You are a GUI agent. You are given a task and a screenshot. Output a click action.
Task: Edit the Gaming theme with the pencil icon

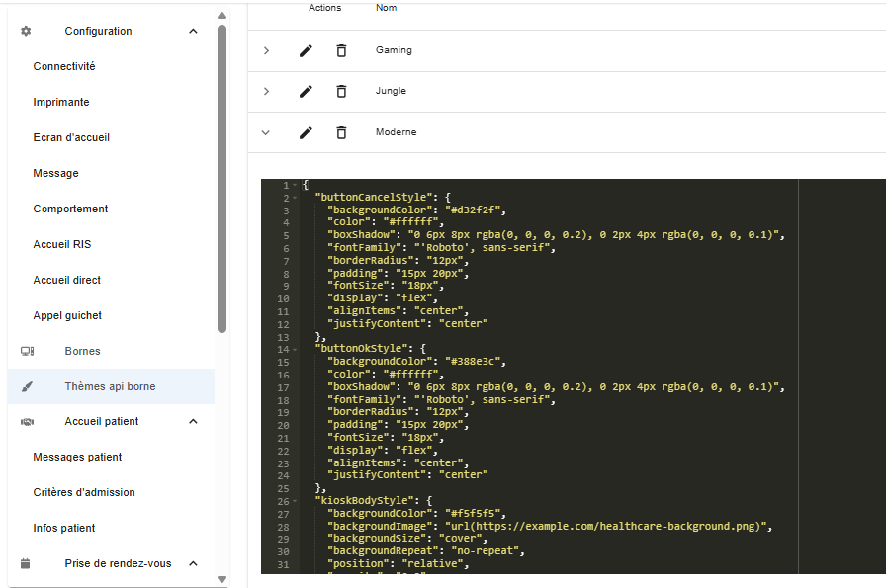(307, 49)
